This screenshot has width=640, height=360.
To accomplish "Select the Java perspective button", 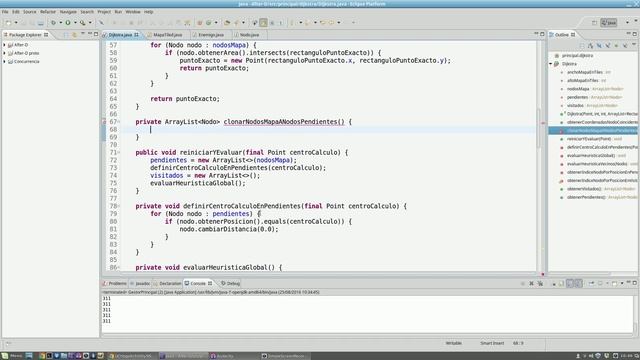I will [x=609, y=23].
